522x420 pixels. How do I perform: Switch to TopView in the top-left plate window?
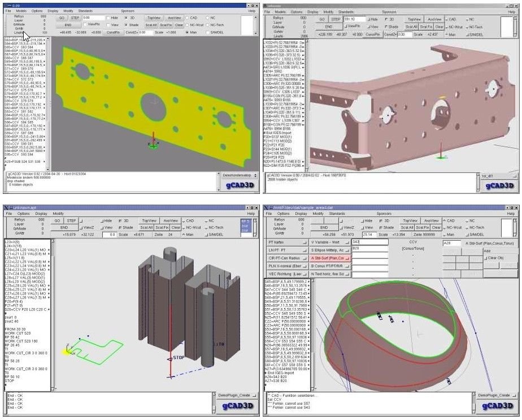tap(153, 17)
